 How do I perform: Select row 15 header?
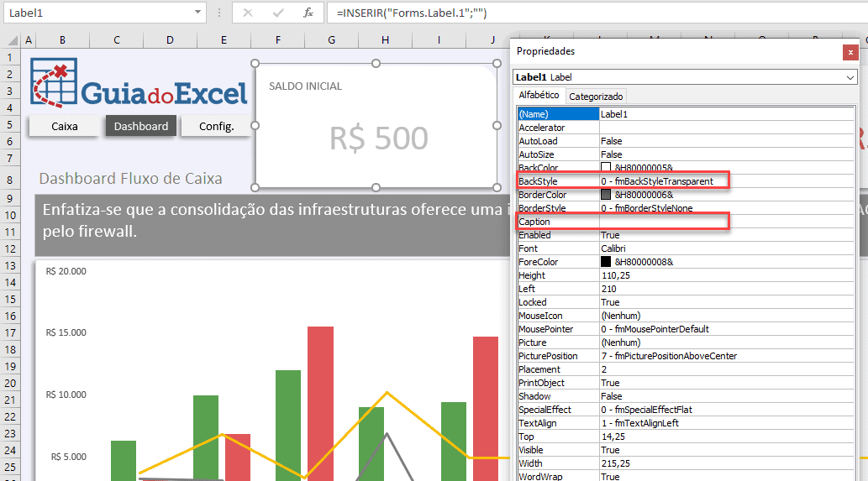(10, 299)
